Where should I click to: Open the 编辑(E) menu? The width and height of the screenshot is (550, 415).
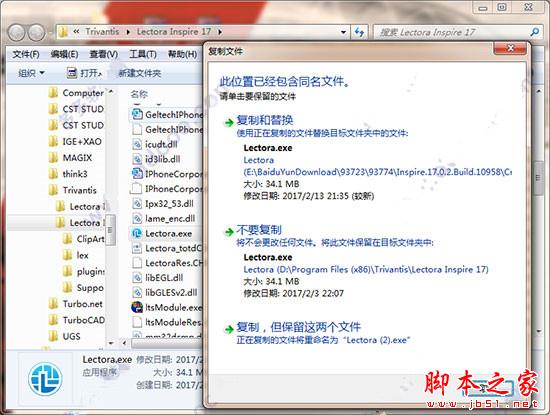pos(64,54)
